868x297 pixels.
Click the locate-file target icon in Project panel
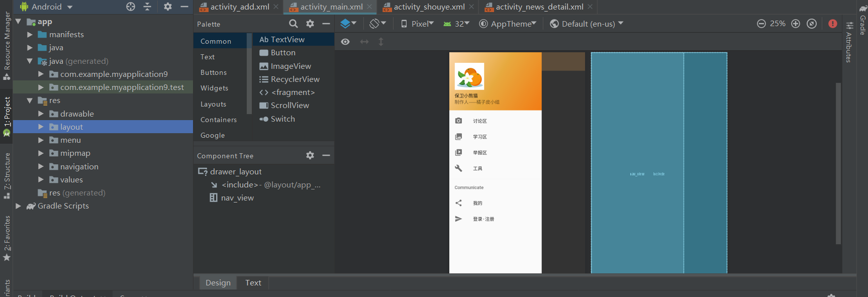131,7
